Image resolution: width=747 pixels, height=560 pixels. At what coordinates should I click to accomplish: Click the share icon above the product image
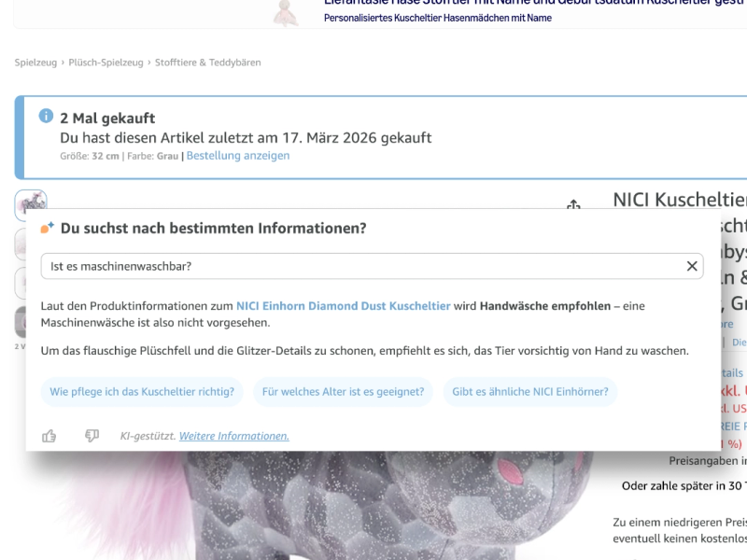point(573,204)
